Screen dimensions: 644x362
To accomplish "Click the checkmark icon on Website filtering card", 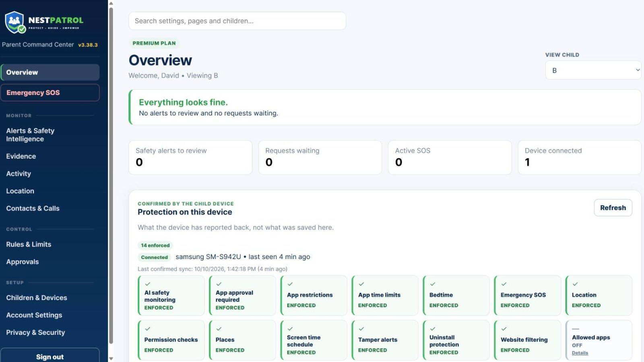I will (504, 329).
